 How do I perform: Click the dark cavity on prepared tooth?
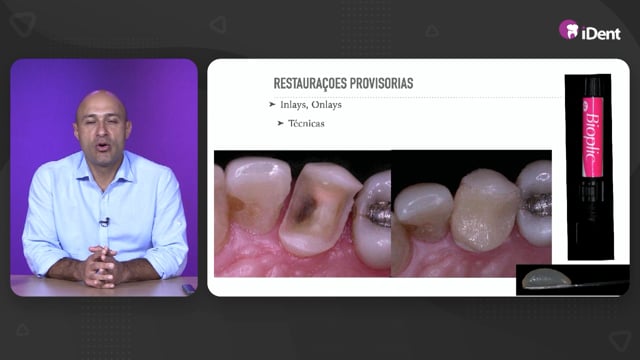[304, 209]
